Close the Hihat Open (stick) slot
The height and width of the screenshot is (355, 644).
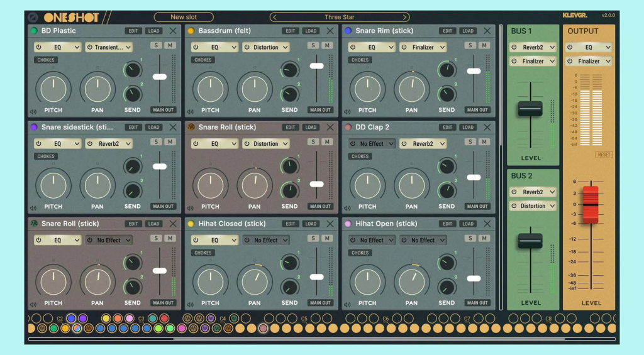click(x=487, y=224)
